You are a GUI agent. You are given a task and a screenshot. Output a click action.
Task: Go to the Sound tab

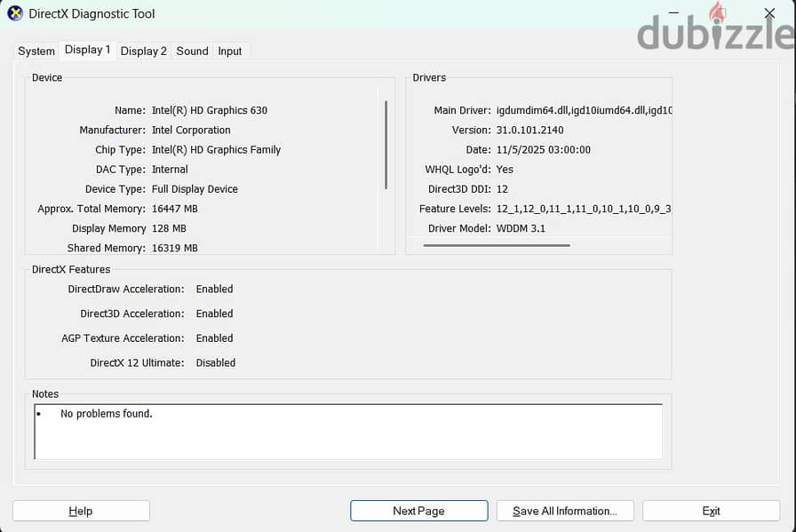[x=192, y=52]
